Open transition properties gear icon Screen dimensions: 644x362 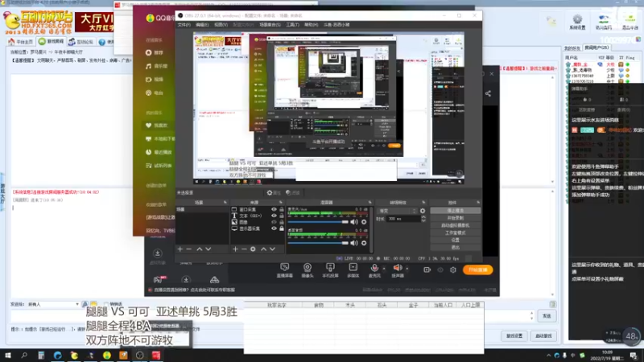pos(423,211)
